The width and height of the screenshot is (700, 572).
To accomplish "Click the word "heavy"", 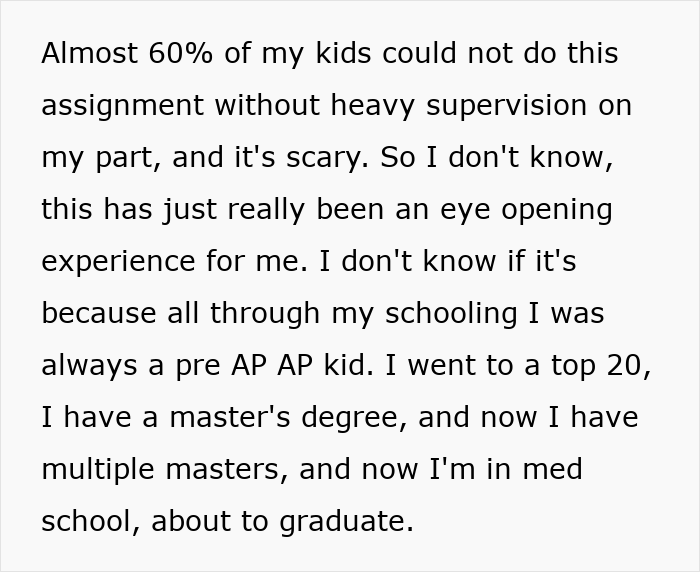I will [373, 105].
